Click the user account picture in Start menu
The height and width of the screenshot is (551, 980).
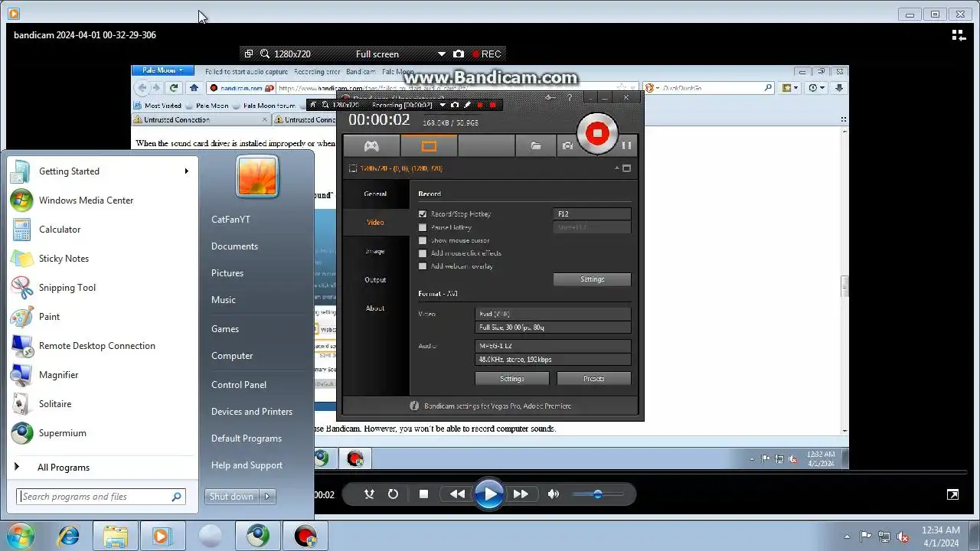[x=257, y=177]
